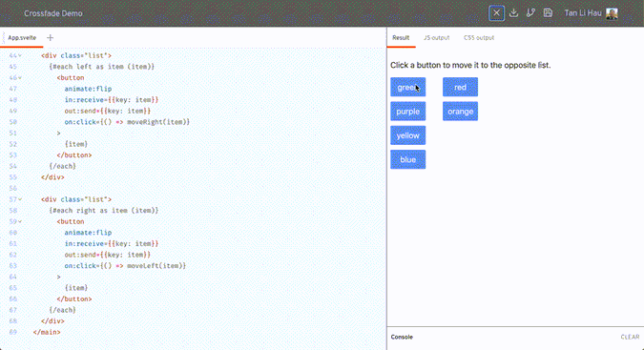Select the Result tab
The image size is (644, 350).
point(401,38)
